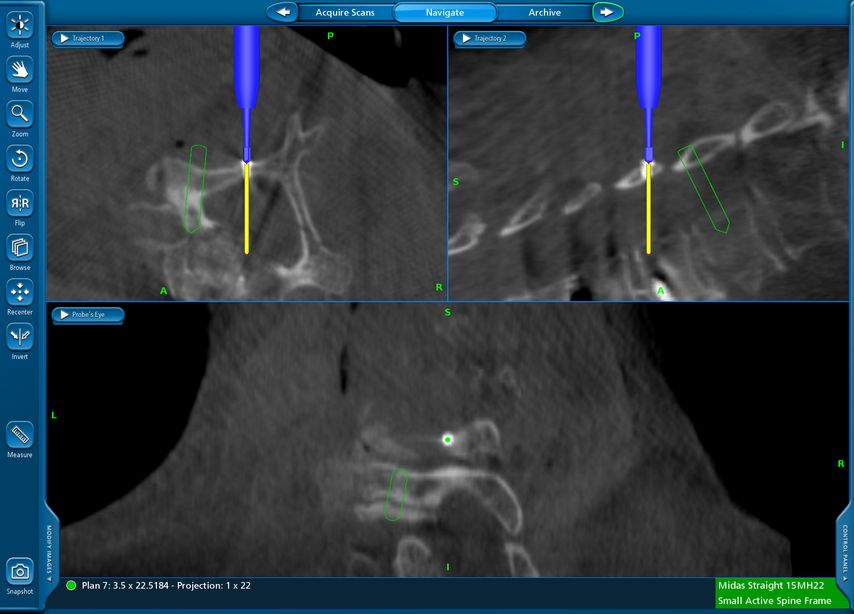Open the Browse images tool
The height and width of the screenshot is (614, 854).
(20, 247)
